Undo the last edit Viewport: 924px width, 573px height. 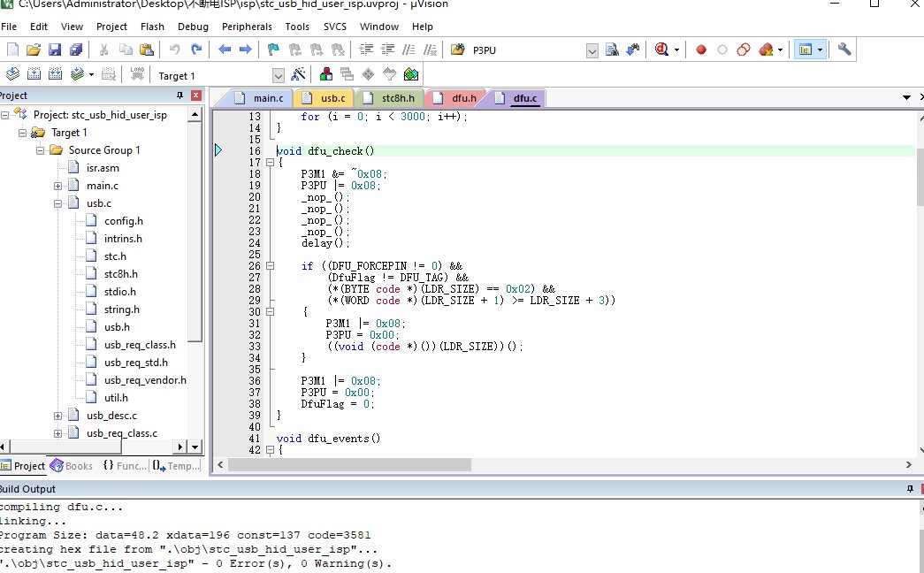(174, 50)
